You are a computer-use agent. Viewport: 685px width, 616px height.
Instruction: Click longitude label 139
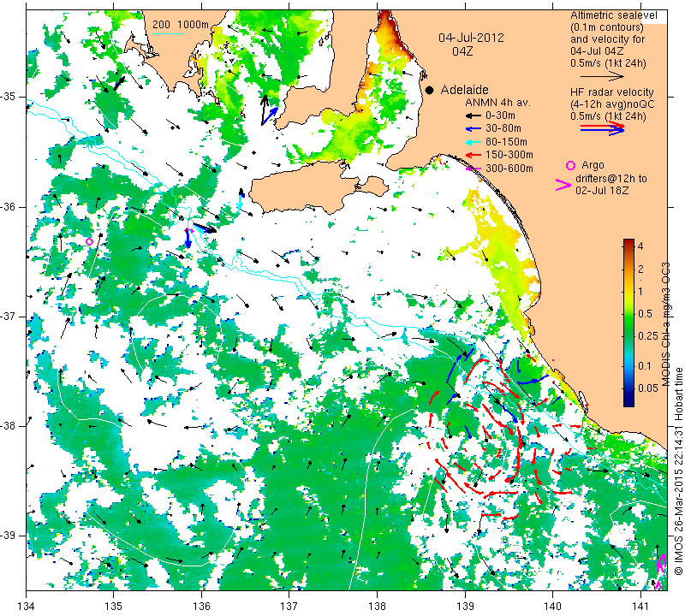pos(465,607)
